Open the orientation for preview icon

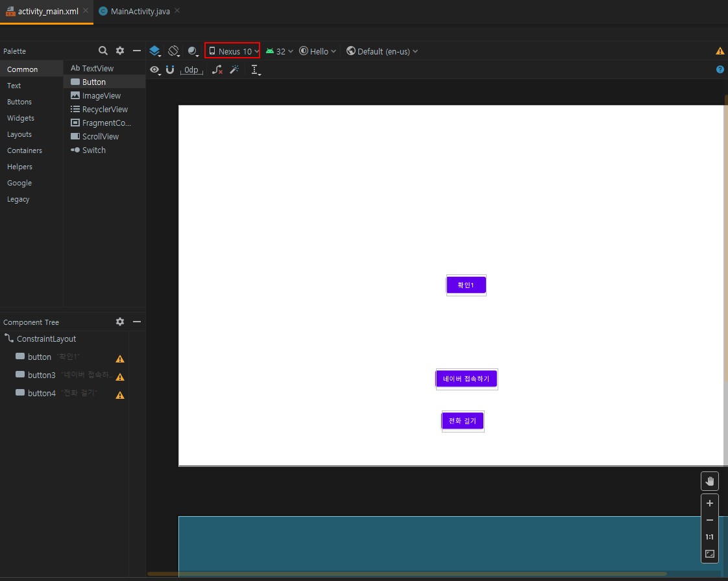pyautogui.click(x=174, y=51)
